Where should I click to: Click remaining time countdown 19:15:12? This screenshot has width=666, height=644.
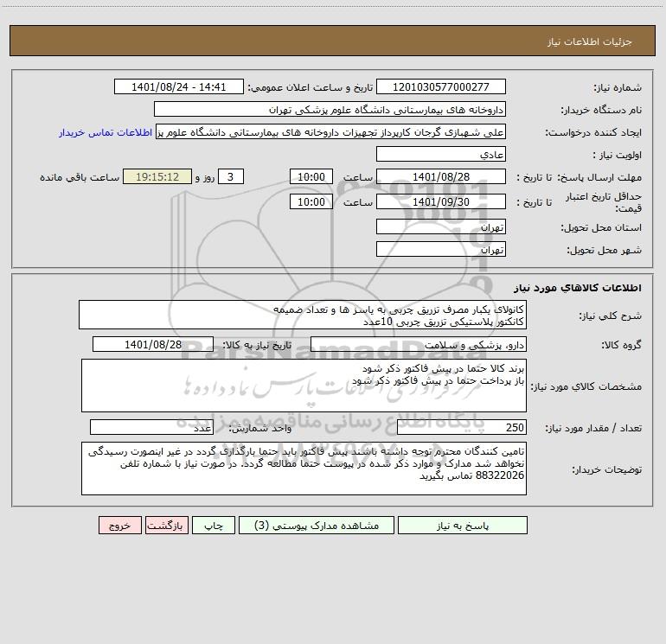pos(157,176)
